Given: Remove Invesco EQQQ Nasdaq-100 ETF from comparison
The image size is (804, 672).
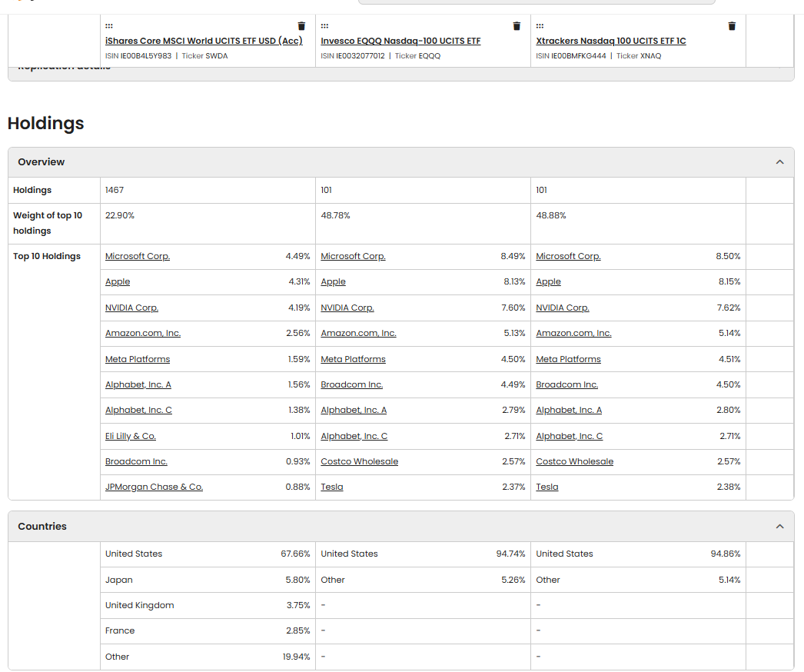Looking at the screenshot, I should [517, 26].
